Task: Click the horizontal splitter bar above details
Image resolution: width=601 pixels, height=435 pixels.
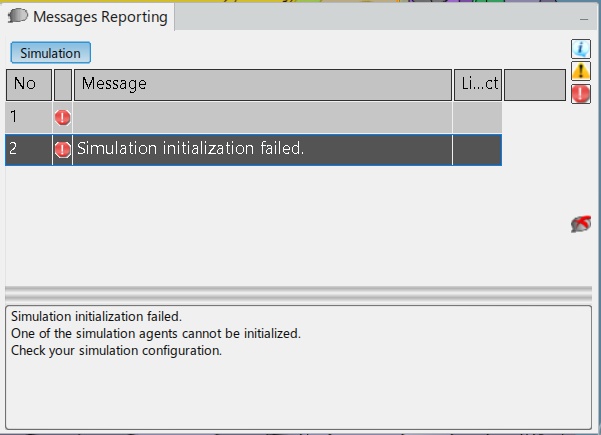Action: point(298,294)
